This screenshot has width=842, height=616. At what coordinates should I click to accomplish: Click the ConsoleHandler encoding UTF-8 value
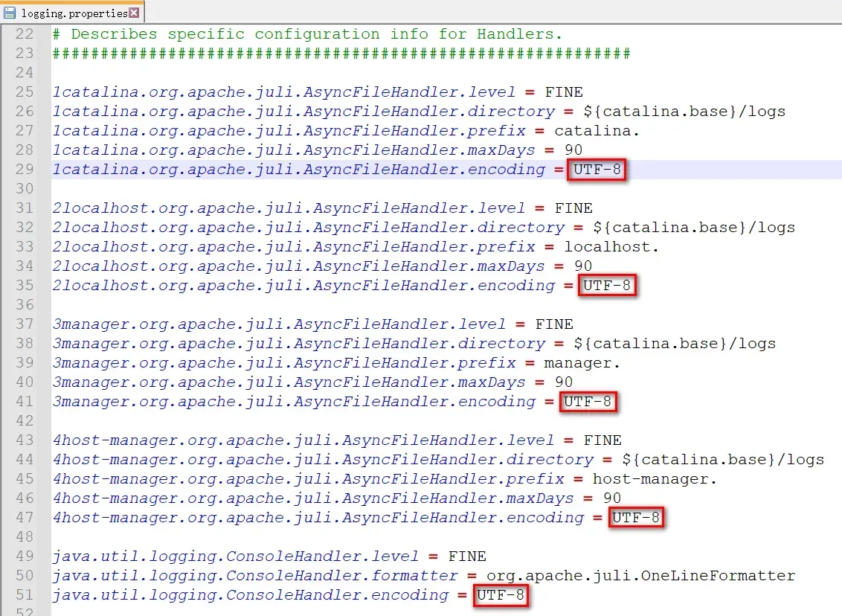point(501,595)
